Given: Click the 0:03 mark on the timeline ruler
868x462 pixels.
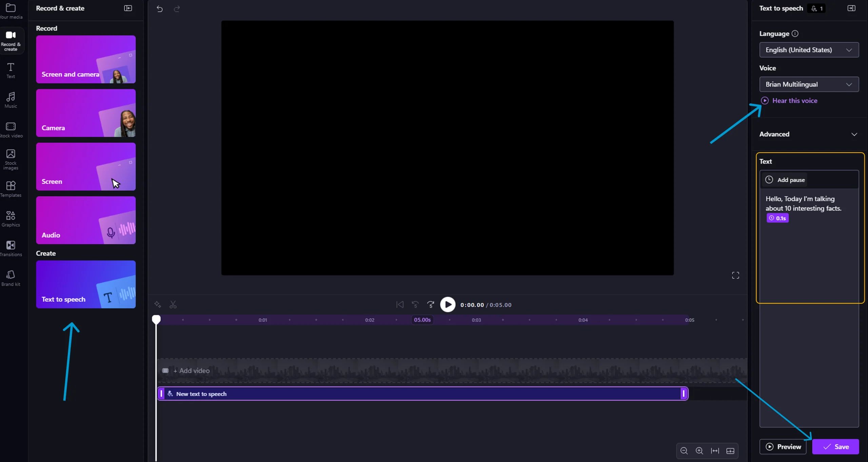Looking at the screenshot, I should coord(476,320).
